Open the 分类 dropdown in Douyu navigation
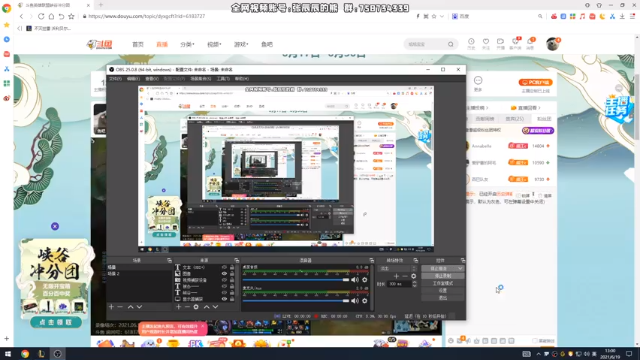Viewport: 640px width, 360px height. pyautogui.click(x=187, y=44)
